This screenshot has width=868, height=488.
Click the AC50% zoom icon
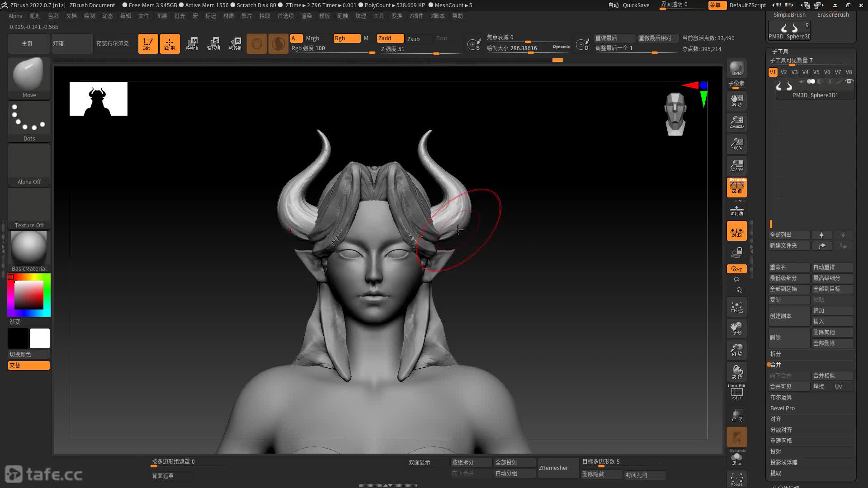(x=737, y=165)
